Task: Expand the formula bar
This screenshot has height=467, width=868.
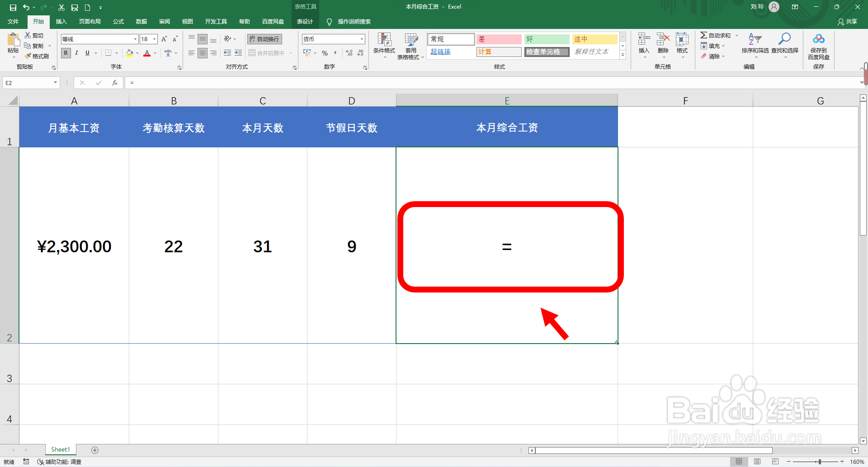Action: (862, 83)
